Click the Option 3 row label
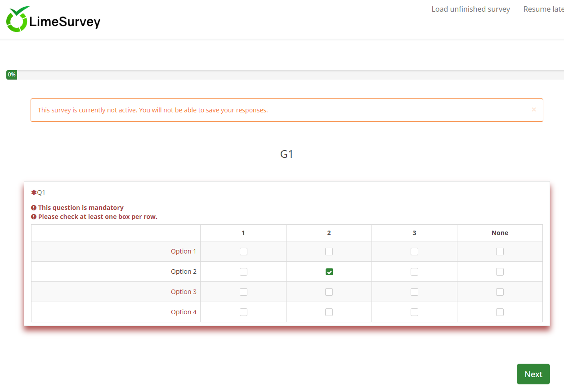The height and width of the screenshot is (392, 564). click(184, 292)
